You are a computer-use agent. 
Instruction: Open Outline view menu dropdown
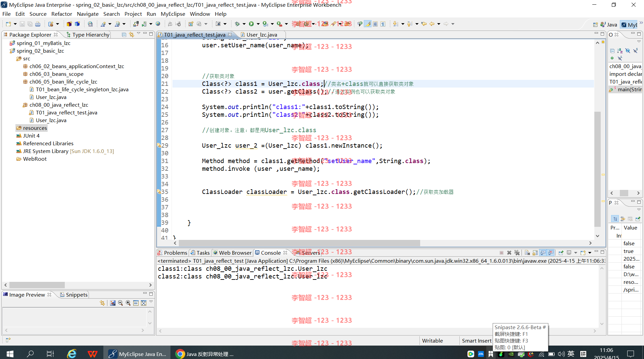click(639, 42)
